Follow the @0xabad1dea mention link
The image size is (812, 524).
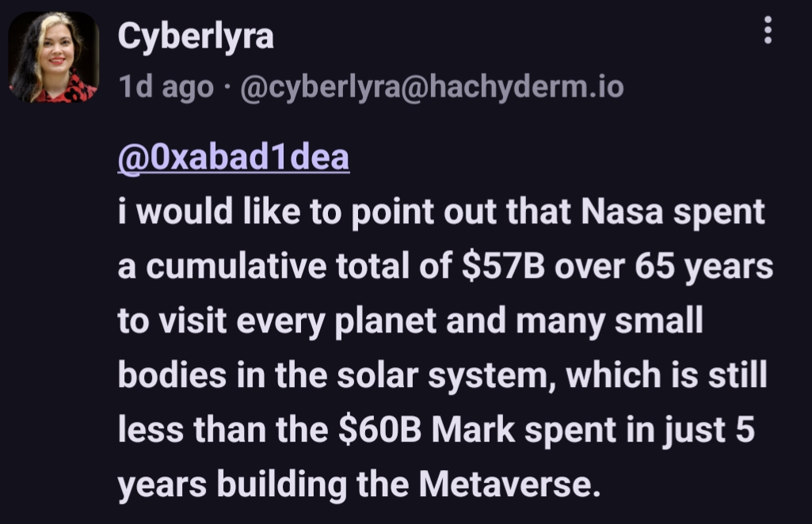click(233, 158)
